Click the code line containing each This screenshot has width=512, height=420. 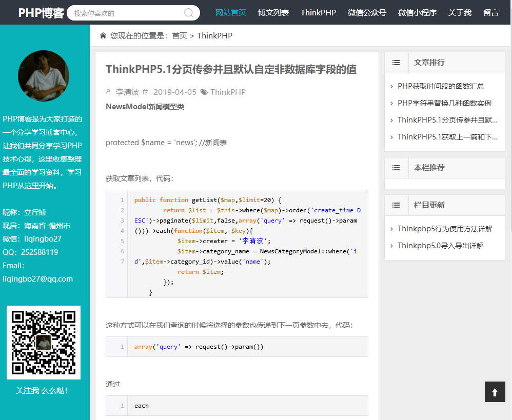pos(142,406)
